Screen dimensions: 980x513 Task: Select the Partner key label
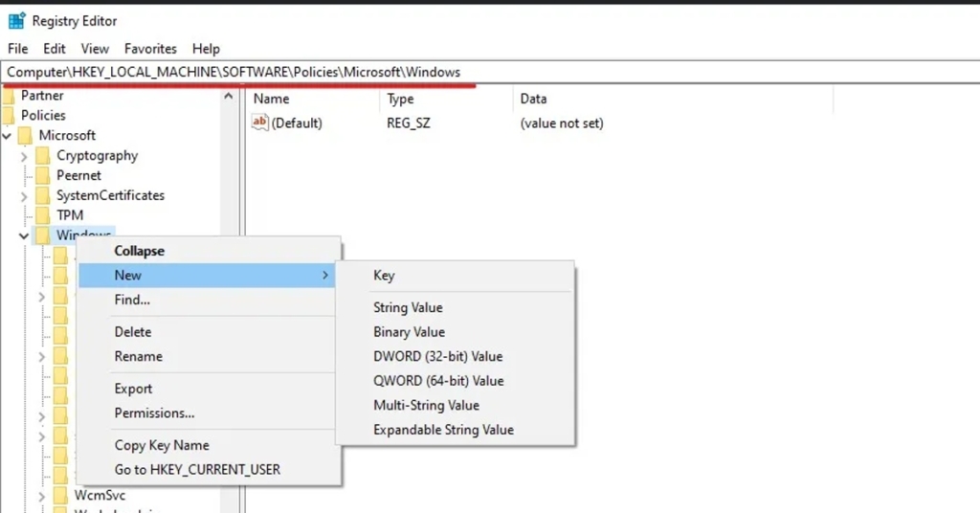[42, 96]
